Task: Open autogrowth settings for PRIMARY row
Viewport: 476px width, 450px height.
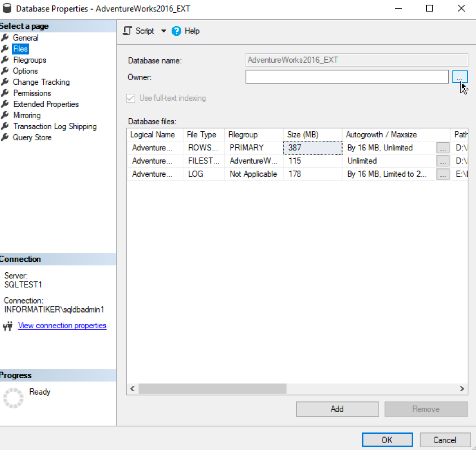Action: 443,148
